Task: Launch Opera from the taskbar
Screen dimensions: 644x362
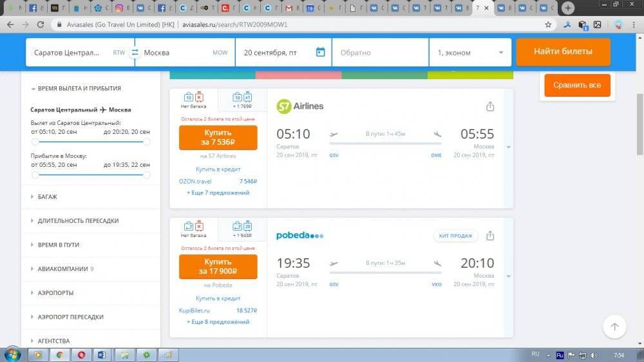Action: click(81, 355)
